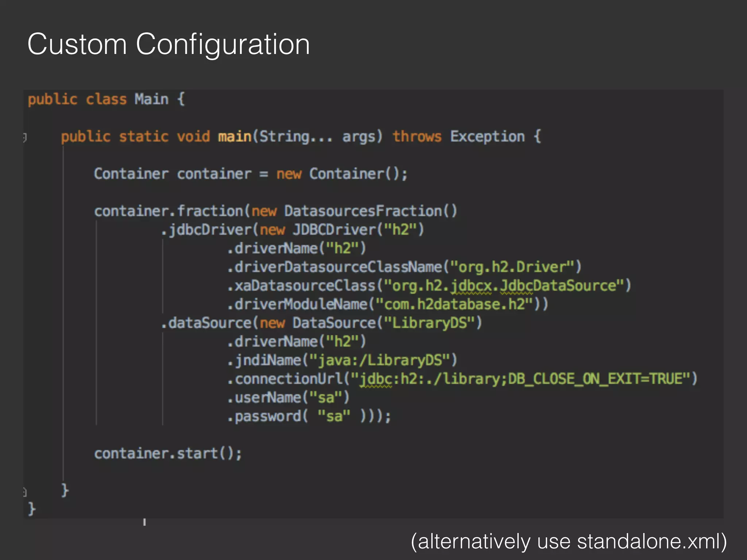747x560 pixels.
Task: Click the '.connectionUrl' line with jdbc:h2 URL
Action: (462, 379)
